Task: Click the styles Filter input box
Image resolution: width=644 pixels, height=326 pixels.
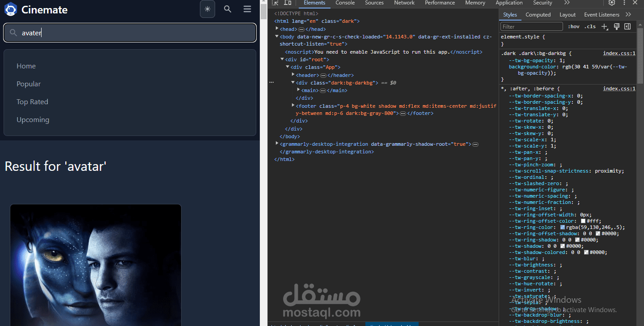Action: (x=532, y=27)
